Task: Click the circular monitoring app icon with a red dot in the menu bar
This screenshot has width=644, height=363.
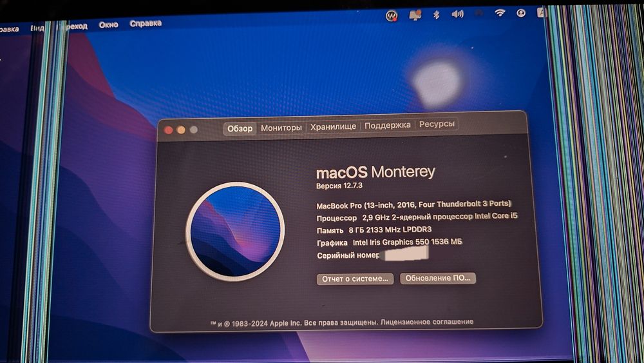Action: coord(392,16)
